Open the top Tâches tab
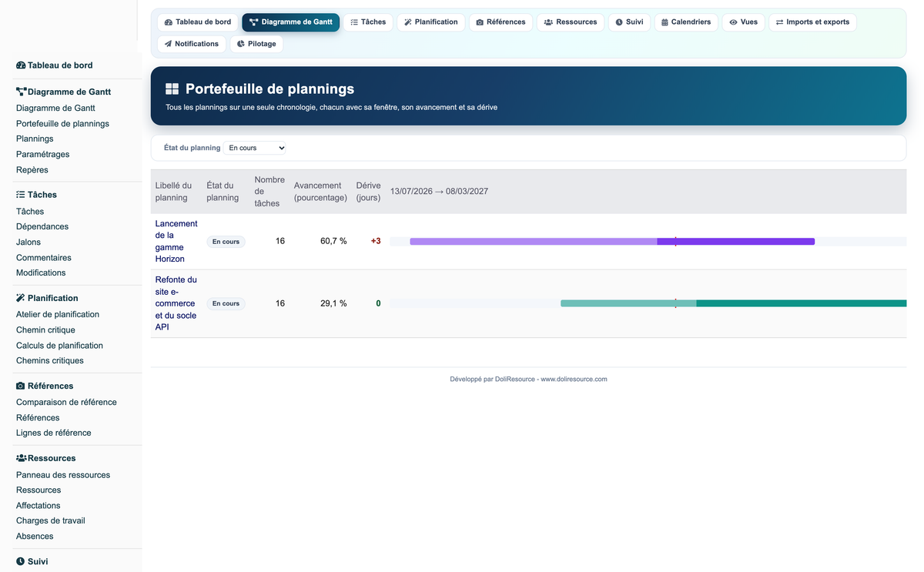The height and width of the screenshot is (572, 924). pos(368,22)
